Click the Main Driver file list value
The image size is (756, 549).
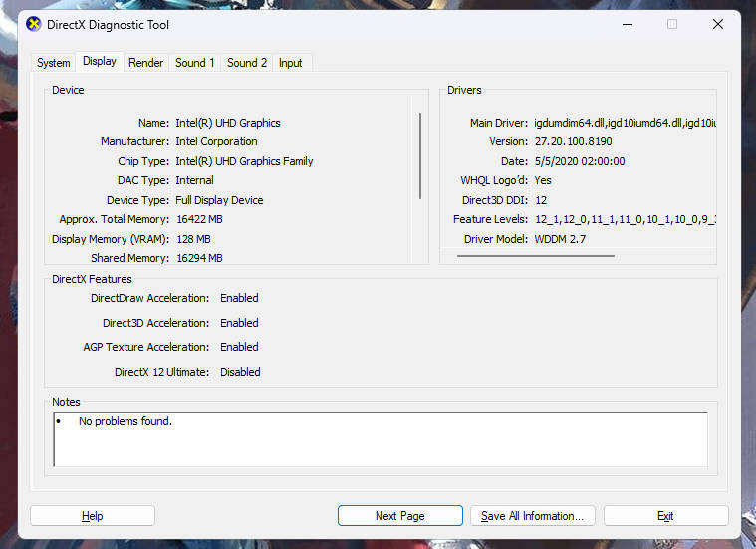pos(625,123)
